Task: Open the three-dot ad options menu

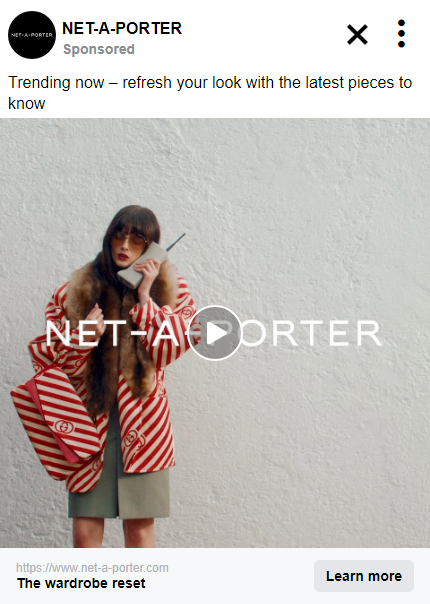Action: (x=401, y=34)
